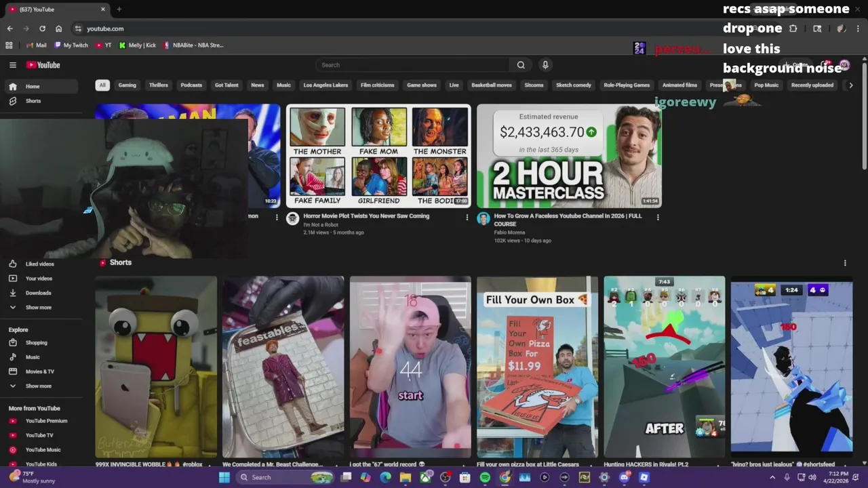Open Shorts shelf more options menu
This screenshot has width=868, height=488.
845,263
